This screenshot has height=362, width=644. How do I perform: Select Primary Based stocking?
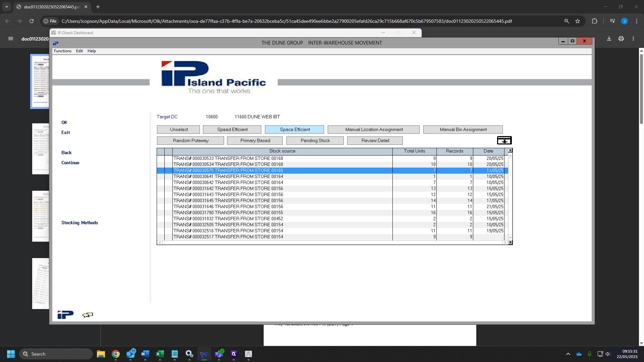[x=255, y=140]
